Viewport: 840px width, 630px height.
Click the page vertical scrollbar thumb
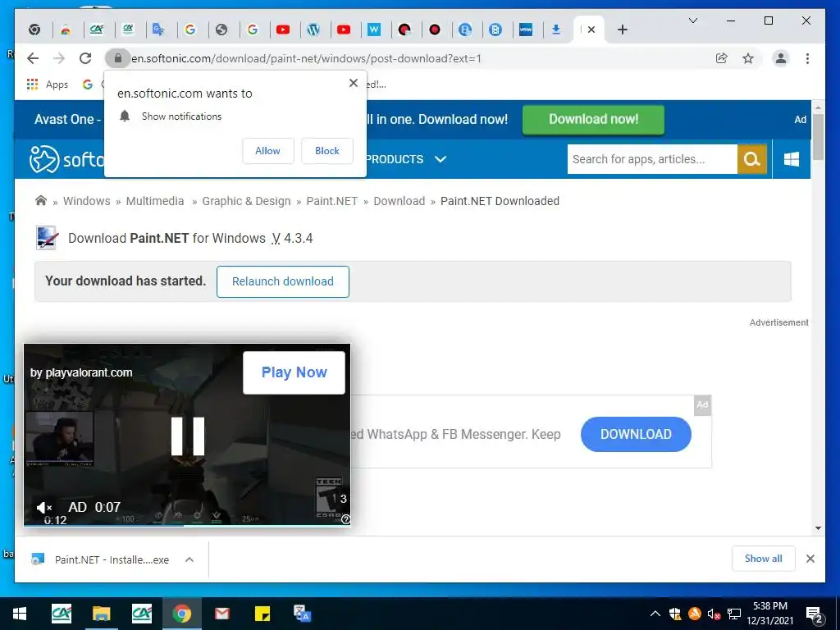point(818,137)
